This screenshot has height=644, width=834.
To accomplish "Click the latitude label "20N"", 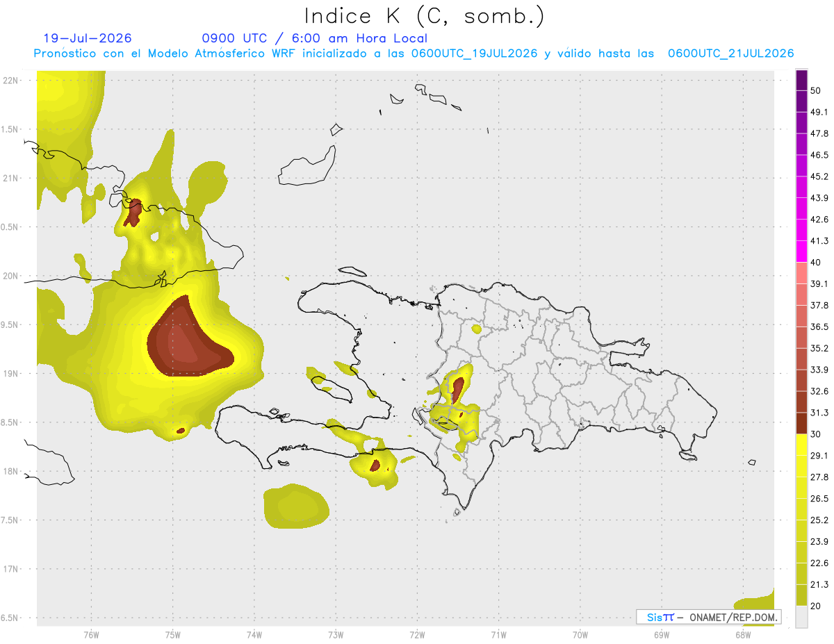I will point(12,276).
